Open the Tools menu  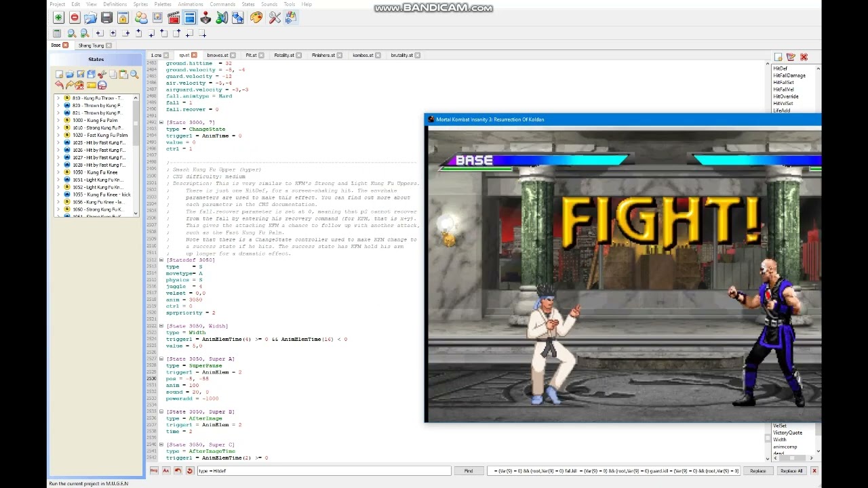[290, 4]
